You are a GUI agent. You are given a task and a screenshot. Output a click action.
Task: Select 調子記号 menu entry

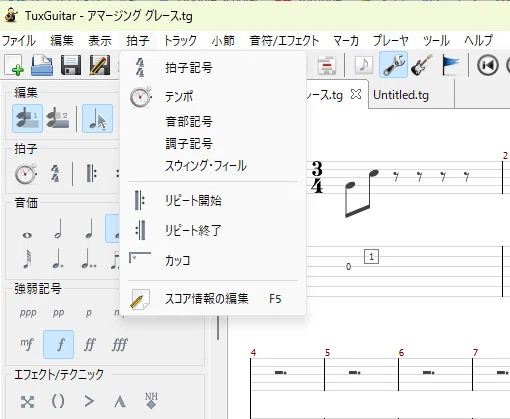tap(213, 144)
